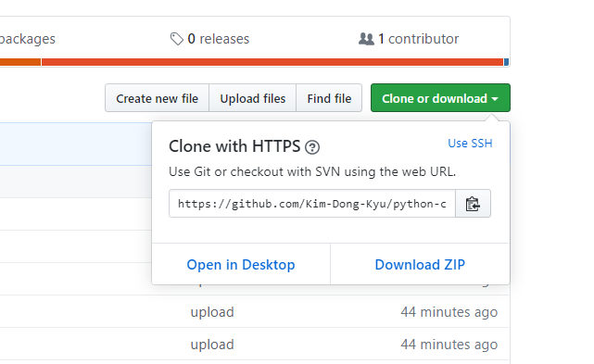Image resolution: width=594 pixels, height=364 pixels.
Task: Click Download ZIP
Action: tap(420, 264)
